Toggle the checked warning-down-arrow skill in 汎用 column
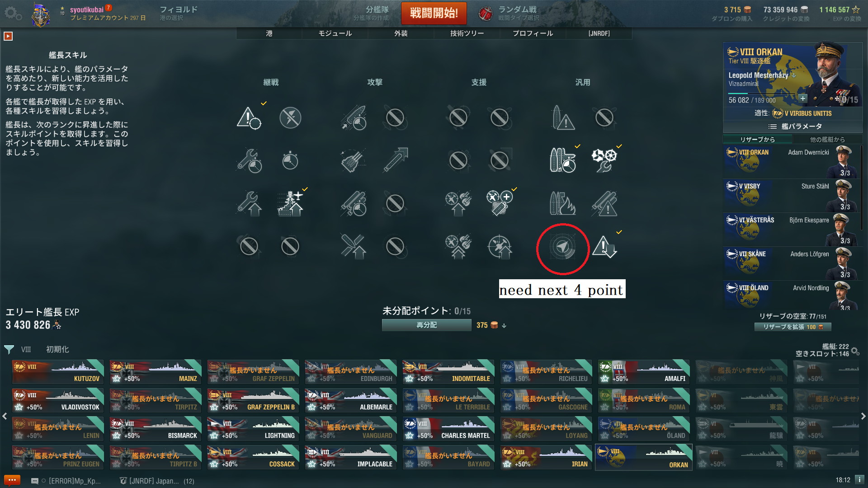Image resolution: width=868 pixels, height=488 pixels. tap(604, 247)
